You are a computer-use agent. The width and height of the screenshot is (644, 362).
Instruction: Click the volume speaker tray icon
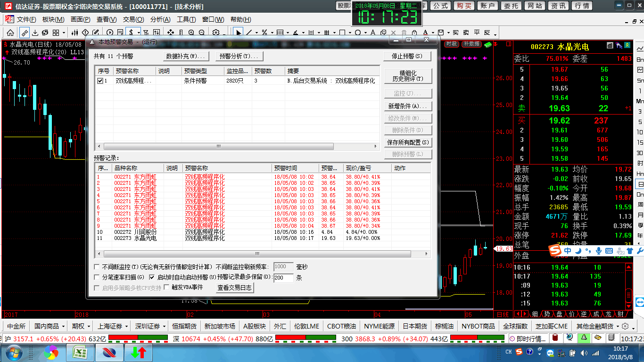(584, 353)
